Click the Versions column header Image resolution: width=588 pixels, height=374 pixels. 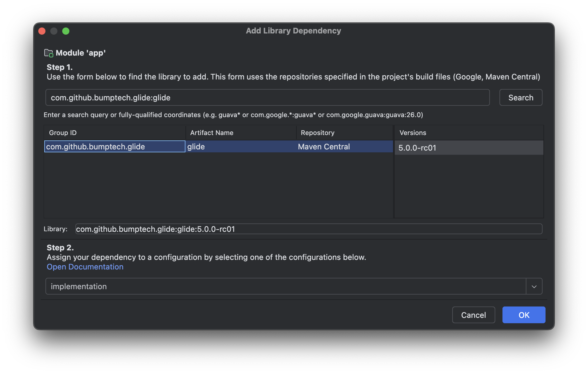[468, 133]
